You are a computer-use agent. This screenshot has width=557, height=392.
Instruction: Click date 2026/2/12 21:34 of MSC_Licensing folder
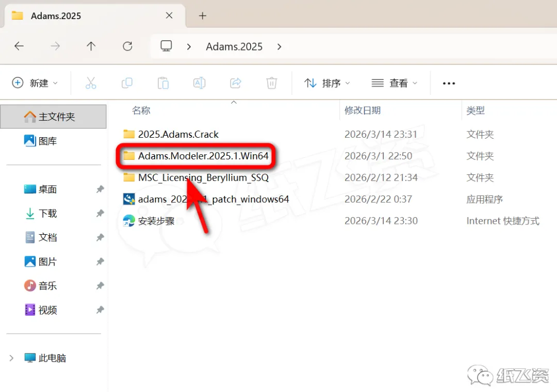[381, 178]
